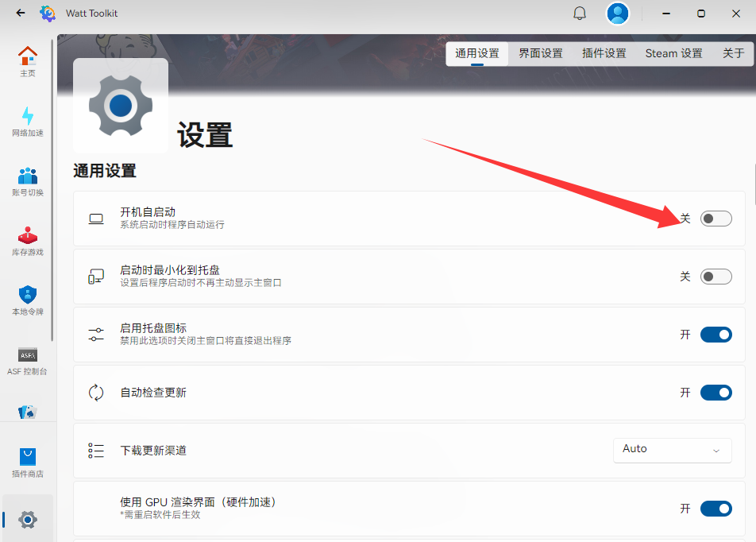Open the user account avatar
Screen dimensions: 756x542
tap(618, 14)
